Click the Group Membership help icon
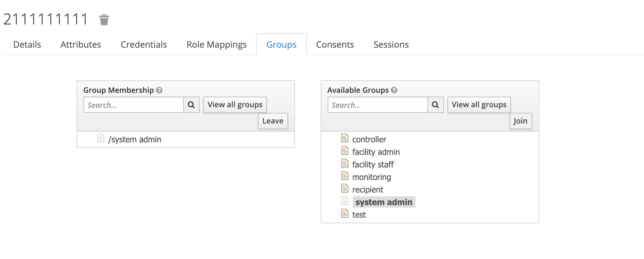Screen dimensions: 644x259 tap(159, 90)
